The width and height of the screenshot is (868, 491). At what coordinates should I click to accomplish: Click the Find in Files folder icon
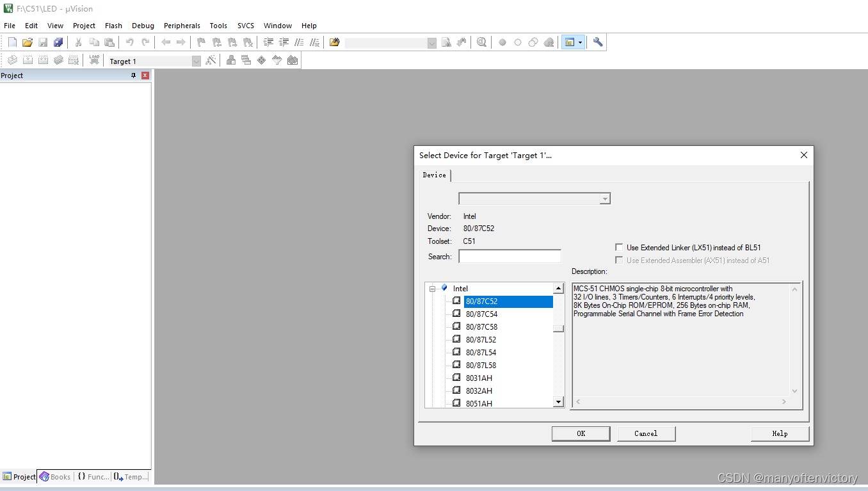[x=334, y=42]
